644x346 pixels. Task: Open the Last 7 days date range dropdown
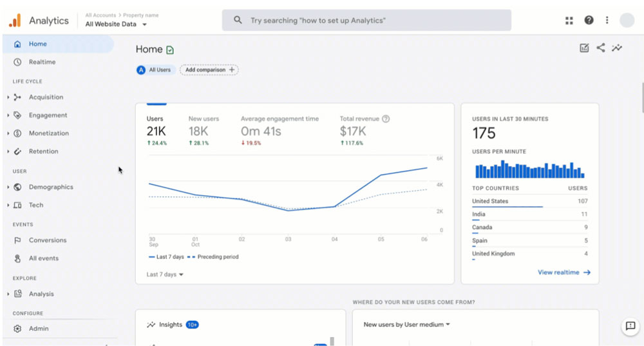[x=165, y=274]
